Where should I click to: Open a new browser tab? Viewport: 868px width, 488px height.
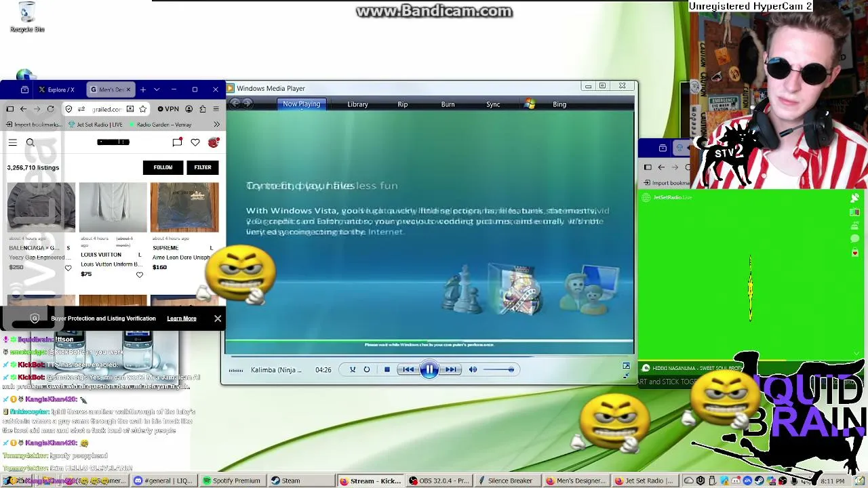point(143,89)
